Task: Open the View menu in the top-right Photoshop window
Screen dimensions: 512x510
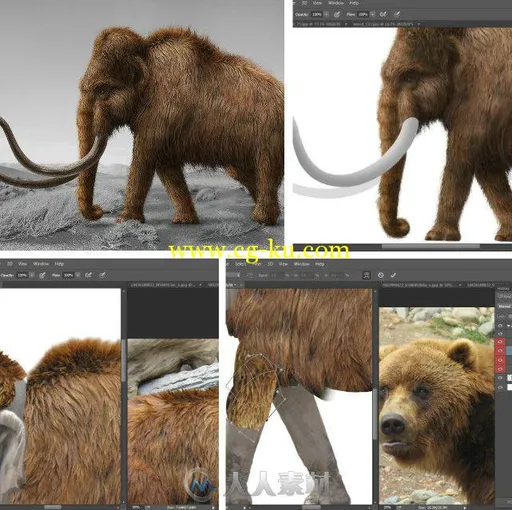Action: pyautogui.click(x=318, y=3)
